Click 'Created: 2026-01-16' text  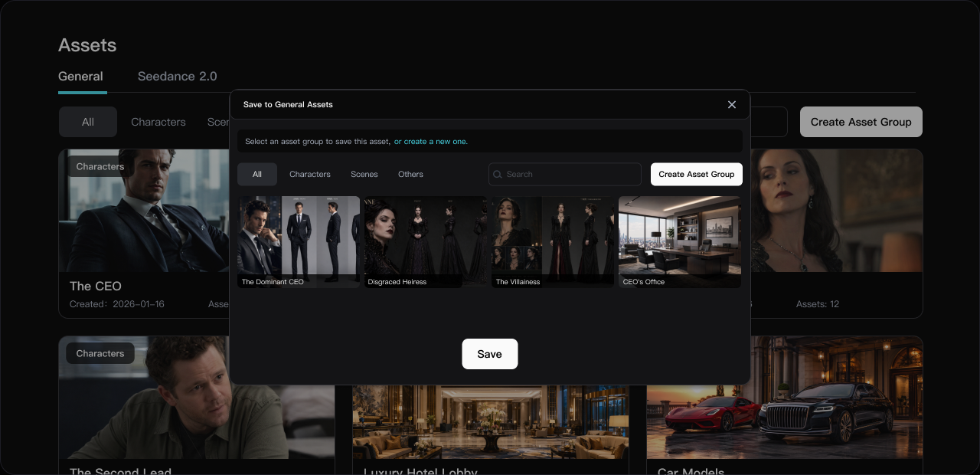click(117, 304)
